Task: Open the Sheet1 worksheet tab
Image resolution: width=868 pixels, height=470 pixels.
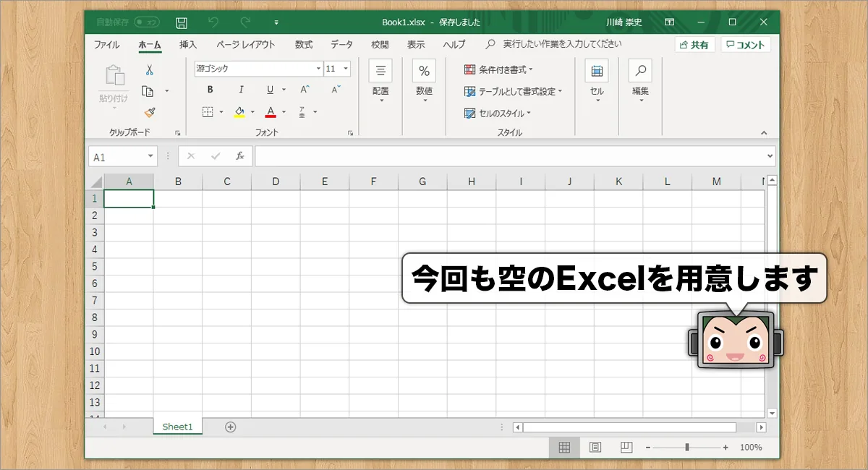Action: pos(177,427)
